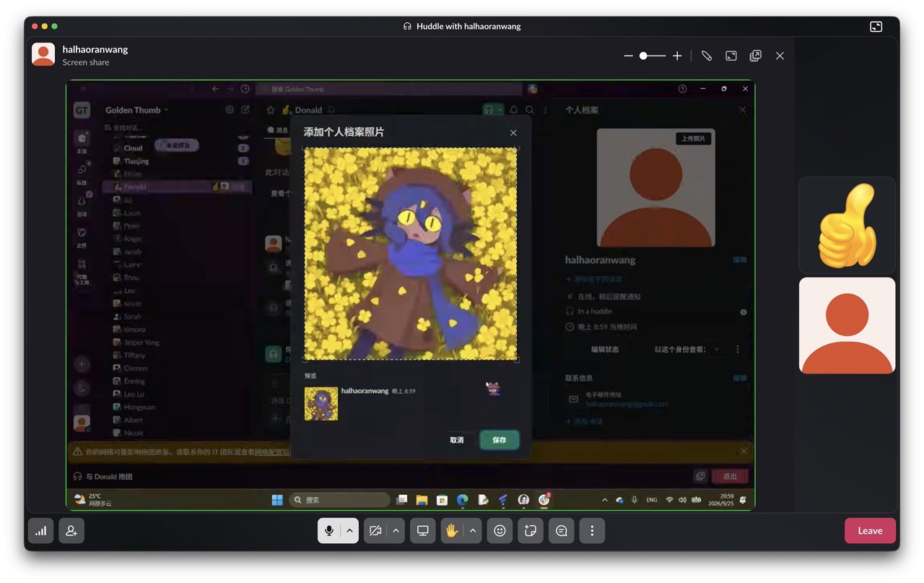The width and height of the screenshot is (924, 583).
Task: Open shared Slack history clock icon
Action: [x=245, y=89]
